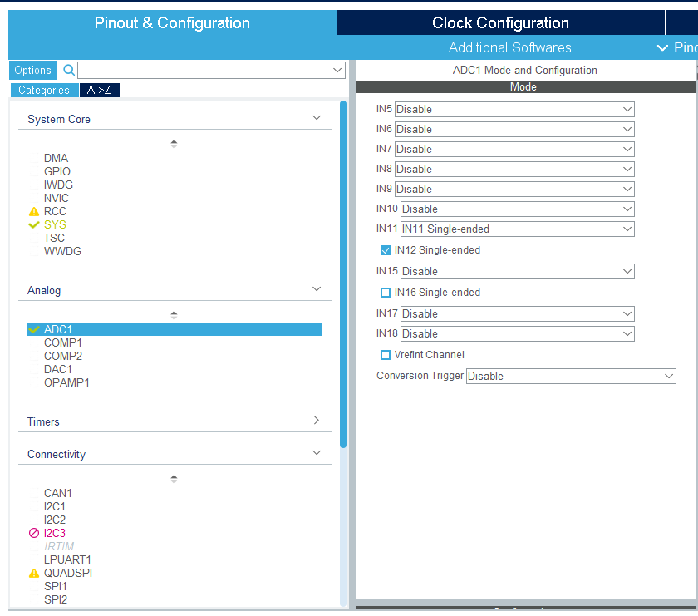Click the categories list vertical scrollbar

coord(343,275)
